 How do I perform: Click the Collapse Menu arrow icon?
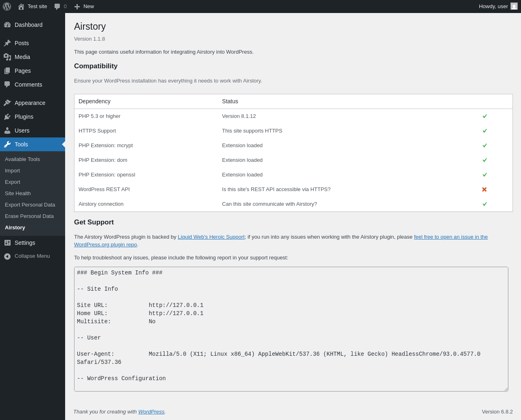pos(7,256)
